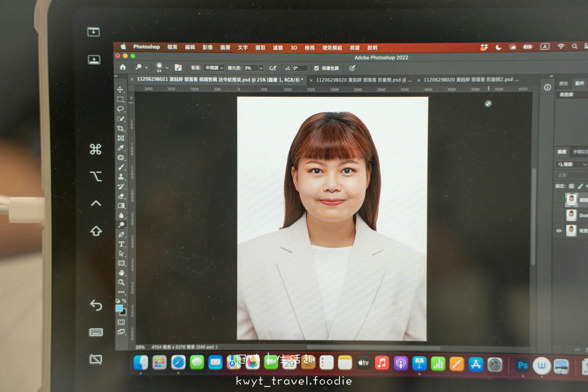Select the History Brush tool
588x392 pixels.
121,186
